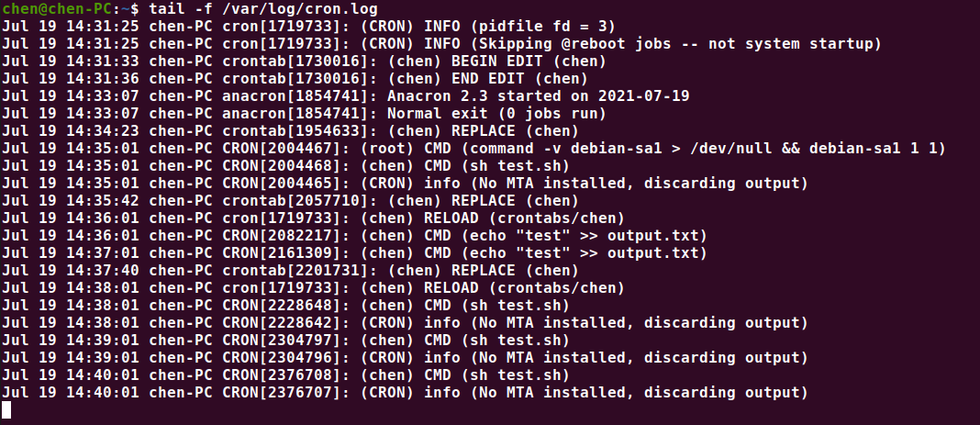Click the 14:37:01 echo test output.txt line
980x425 pixels.
coord(354,253)
